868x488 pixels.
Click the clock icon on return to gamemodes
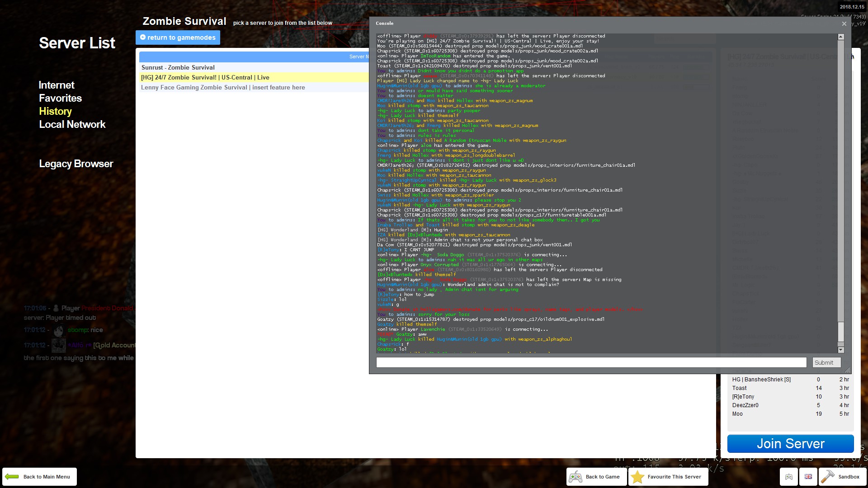tap(143, 37)
